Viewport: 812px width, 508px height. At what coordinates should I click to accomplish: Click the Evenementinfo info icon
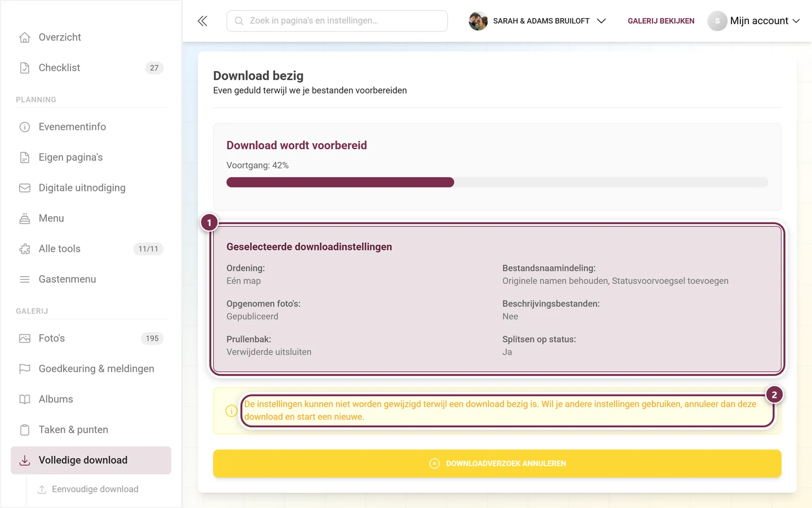(25, 127)
